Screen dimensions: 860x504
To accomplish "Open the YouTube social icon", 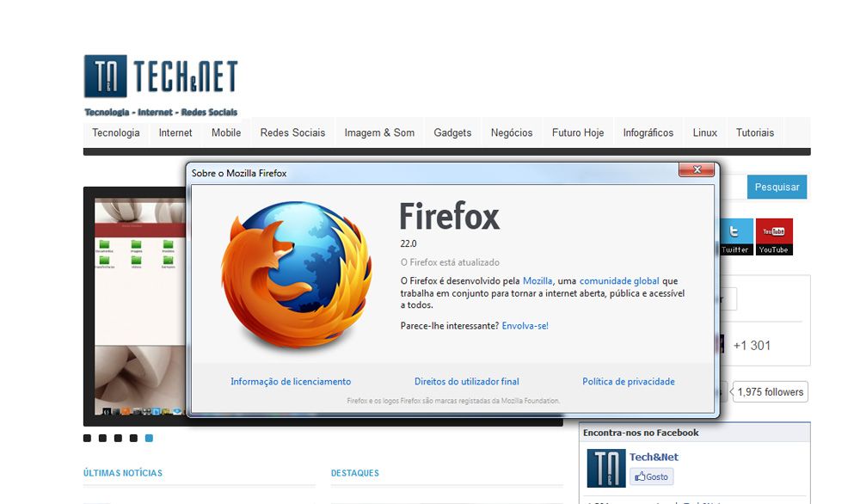I will [x=773, y=236].
